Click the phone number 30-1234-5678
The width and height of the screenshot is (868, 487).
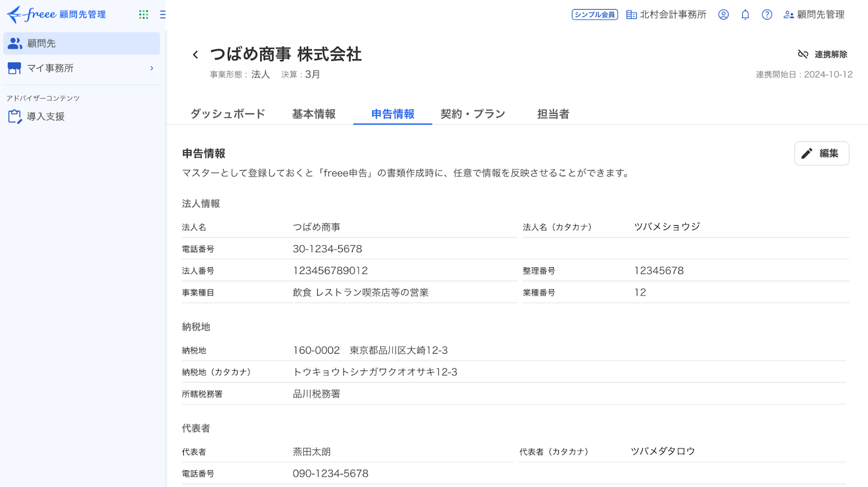coord(328,249)
